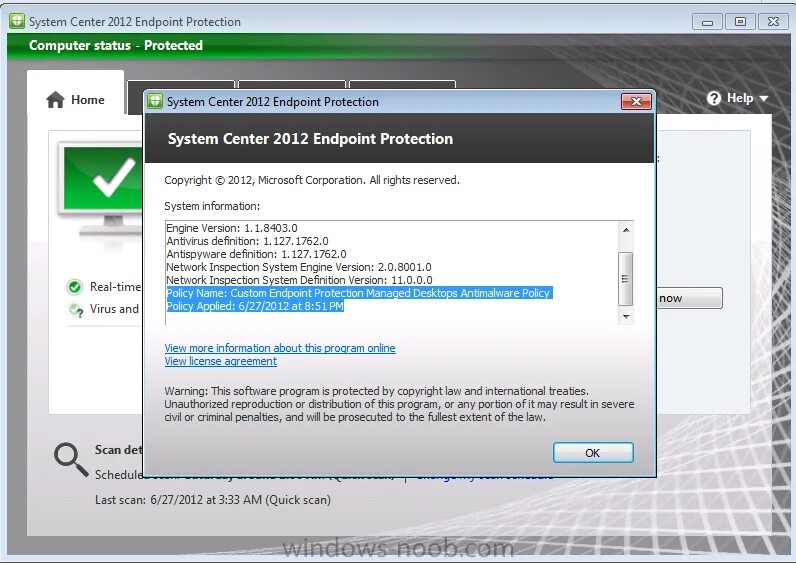Maximize the main Endpoint Protection window
Image resolution: width=796 pixels, height=563 pixels.
pos(740,22)
